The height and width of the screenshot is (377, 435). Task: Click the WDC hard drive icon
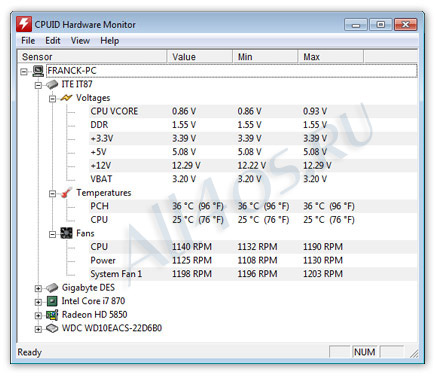pos(52,328)
